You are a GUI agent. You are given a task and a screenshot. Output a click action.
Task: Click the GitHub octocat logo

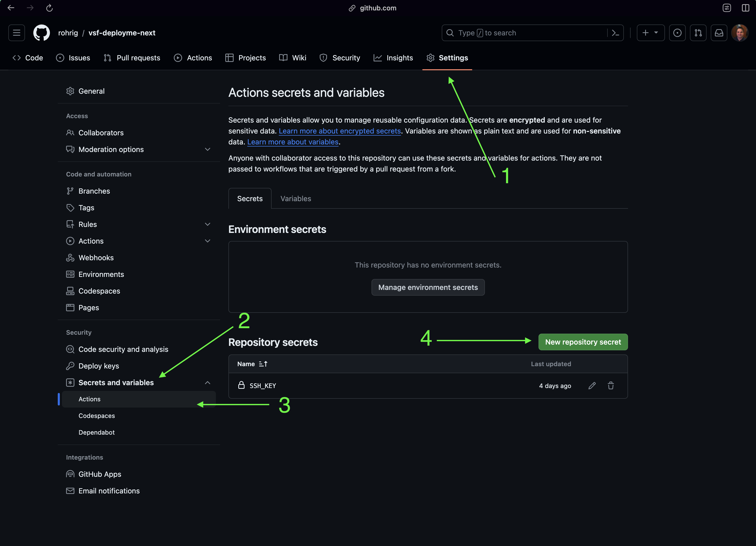click(x=42, y=33)
